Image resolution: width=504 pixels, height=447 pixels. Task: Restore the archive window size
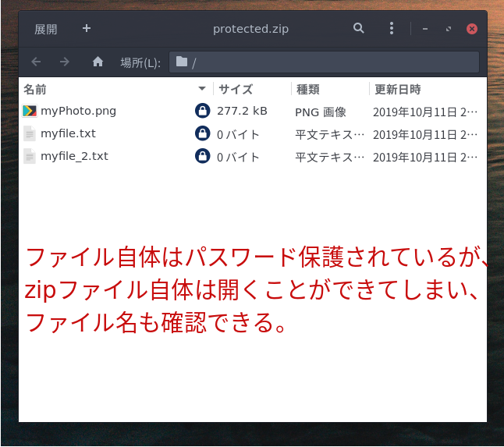click(449, 29)
